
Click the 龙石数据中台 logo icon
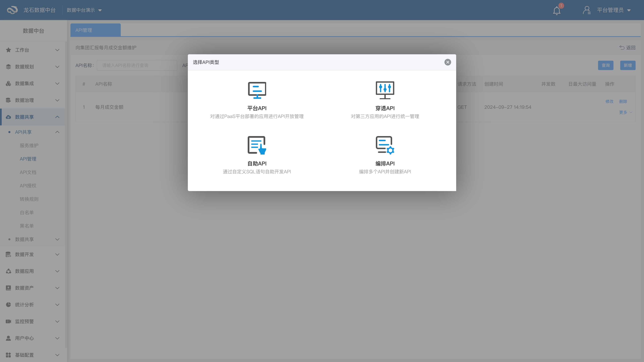pos(12,10)
